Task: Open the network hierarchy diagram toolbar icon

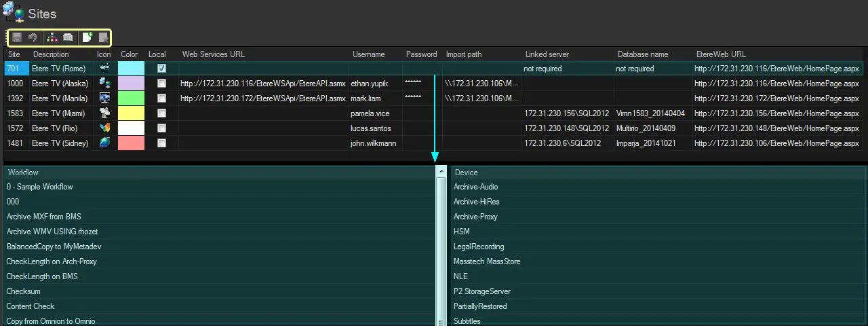Action: (x=53, y=38)
